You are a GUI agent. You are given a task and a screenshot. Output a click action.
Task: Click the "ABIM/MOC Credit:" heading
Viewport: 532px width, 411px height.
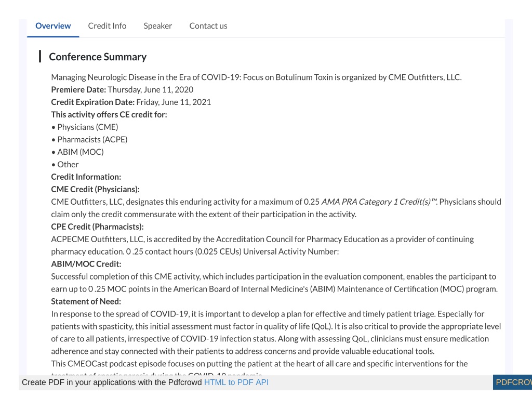pyautogui.click(x=86, y=264)
